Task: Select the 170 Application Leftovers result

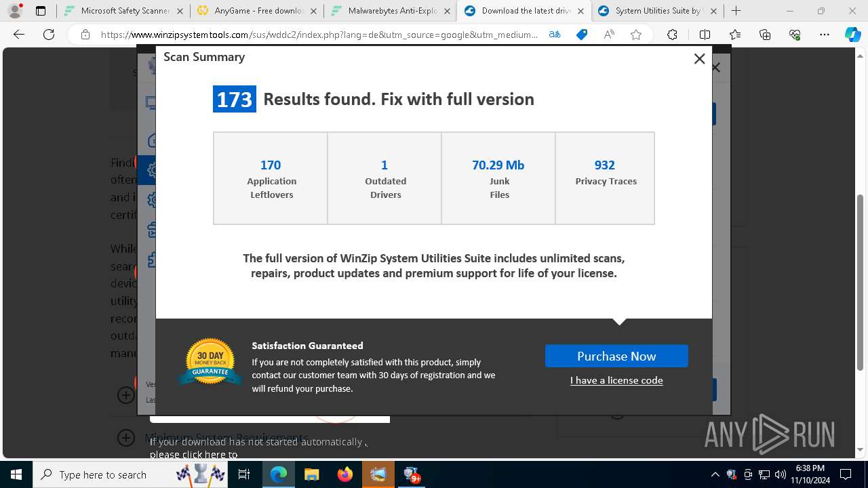Action: pyautogui.click(x=271, y=178)
